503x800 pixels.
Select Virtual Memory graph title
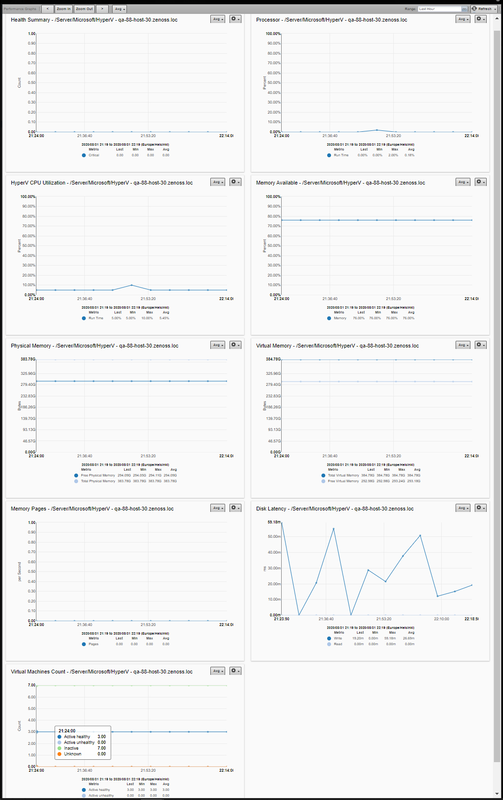coord(337,345)
